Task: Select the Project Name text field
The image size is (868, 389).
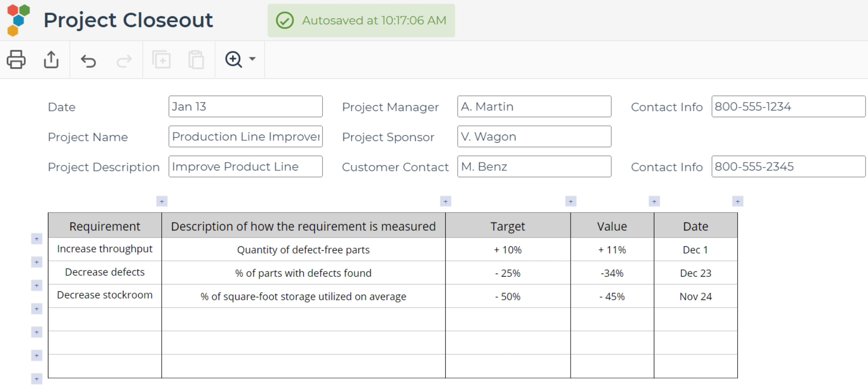Action: click(245, 136)
